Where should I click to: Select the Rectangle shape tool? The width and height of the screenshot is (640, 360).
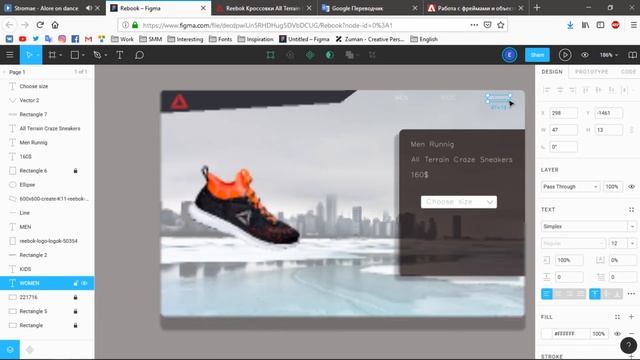pos(75,55)
